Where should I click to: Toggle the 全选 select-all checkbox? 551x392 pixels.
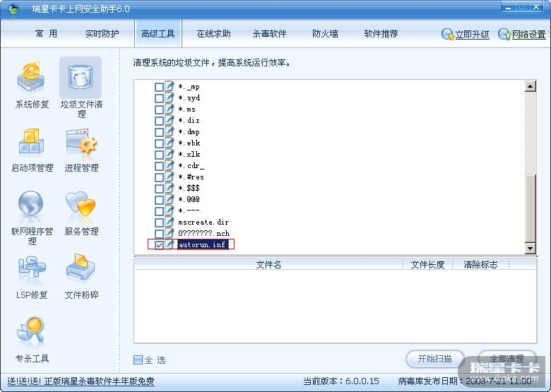pos(138,360)
